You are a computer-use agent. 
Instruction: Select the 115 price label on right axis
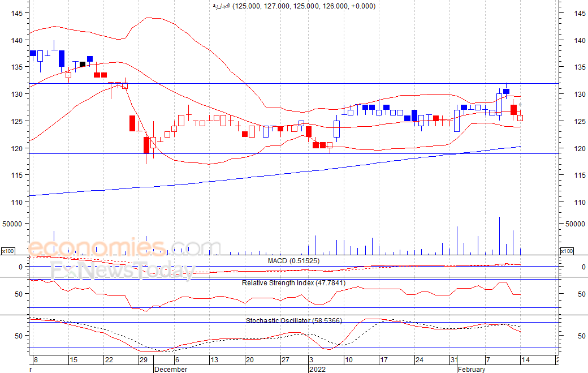coord(580,175)
